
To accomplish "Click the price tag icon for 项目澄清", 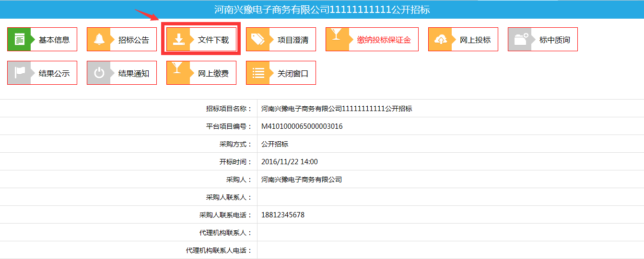I will [258, 39].
